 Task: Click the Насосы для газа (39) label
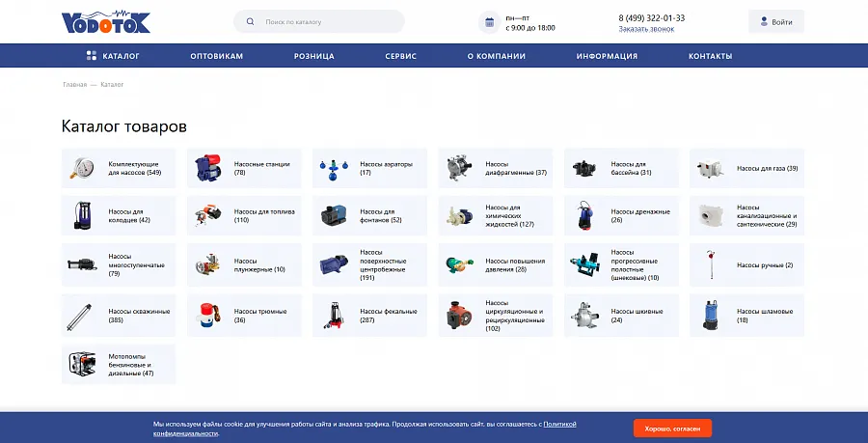click(x=768, y=168)
